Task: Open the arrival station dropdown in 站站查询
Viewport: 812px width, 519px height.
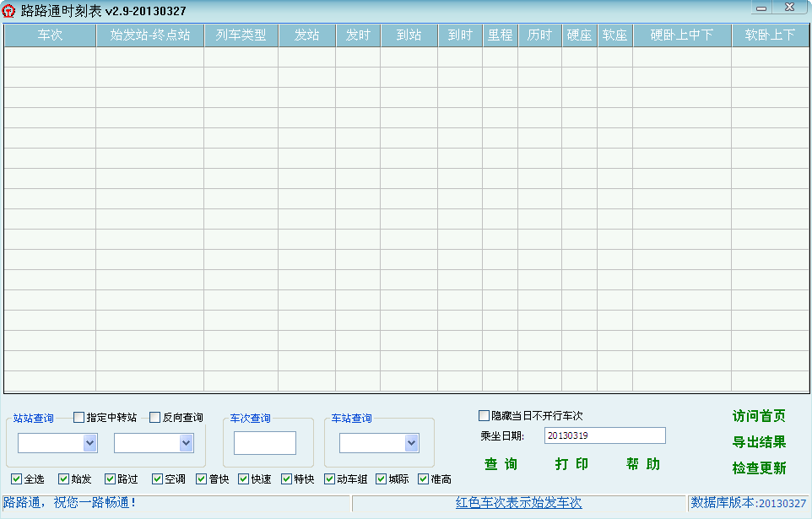Action: coord(187,443)
